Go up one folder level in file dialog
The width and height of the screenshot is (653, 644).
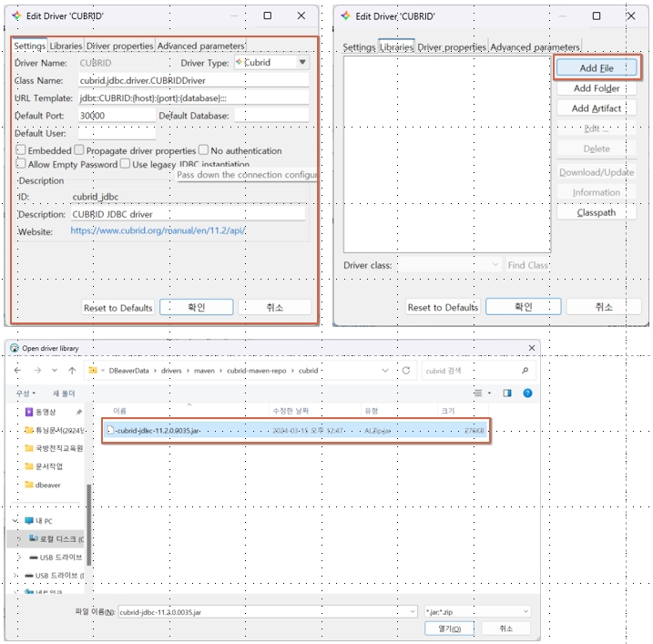coord(72,370)
